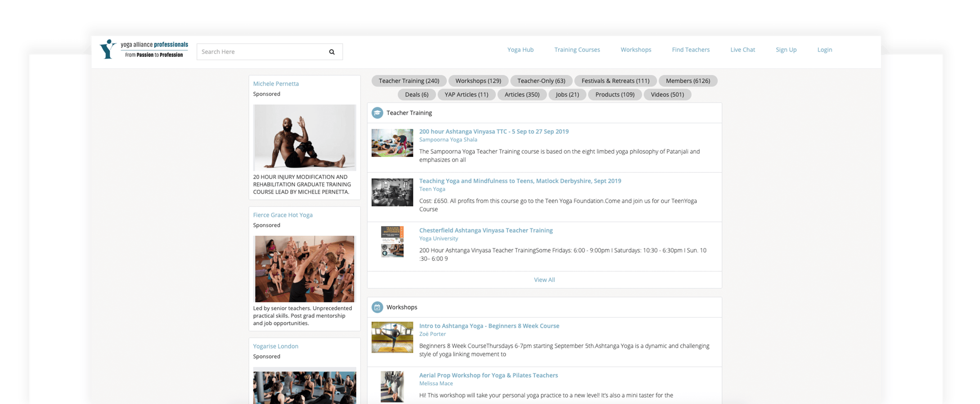Click View All under Teacher Training
The image size is (980, 404).
(x=544, y=280)
